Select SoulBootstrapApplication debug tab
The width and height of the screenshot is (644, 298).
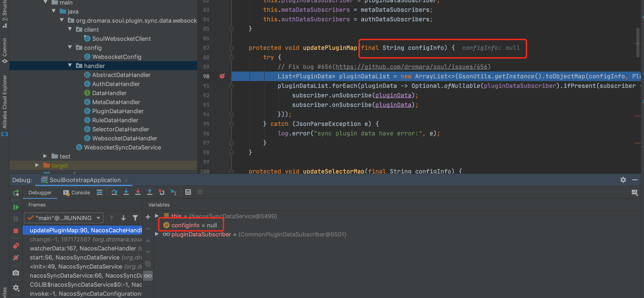click(x=81, y=180)
